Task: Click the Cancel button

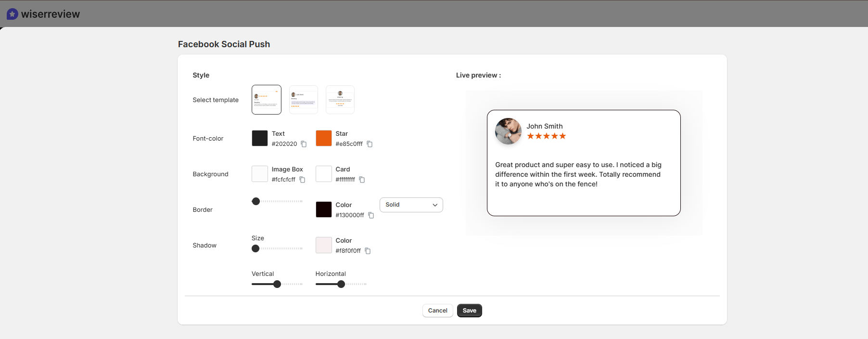Action: [x=438, y=311]
